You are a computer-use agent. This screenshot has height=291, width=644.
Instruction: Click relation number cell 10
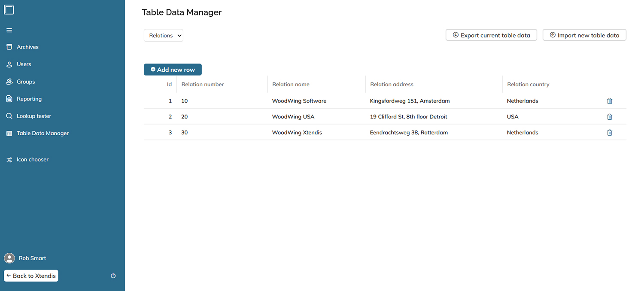tap(185, 101)
